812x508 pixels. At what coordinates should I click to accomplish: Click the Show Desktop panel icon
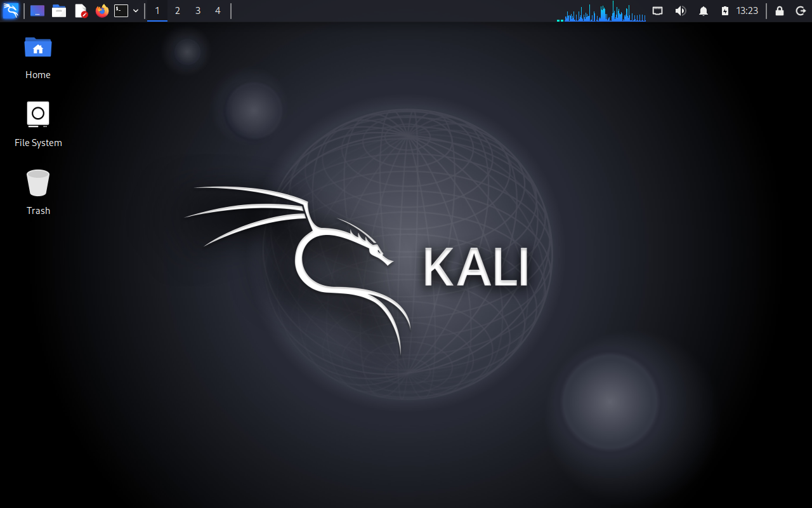[x=37, y=11]
